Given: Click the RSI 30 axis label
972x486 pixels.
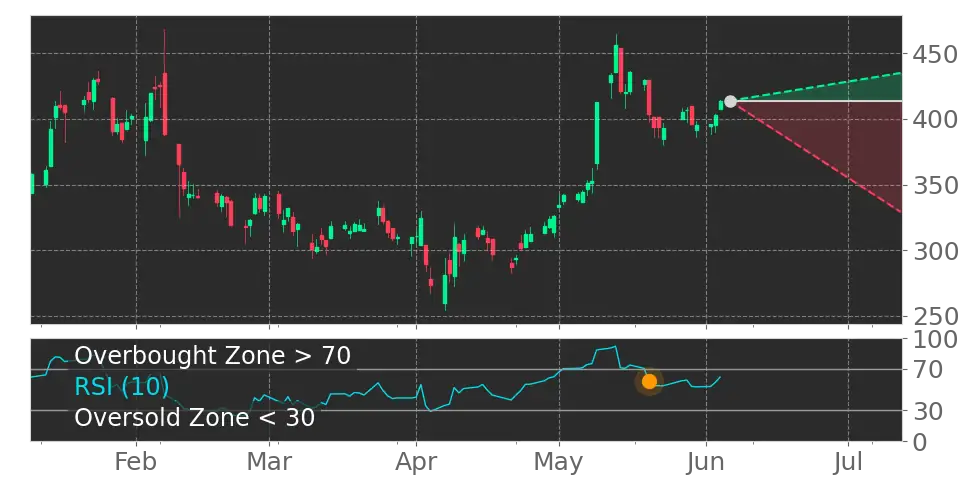Looking at the screenshot, I should pos(927,410).
